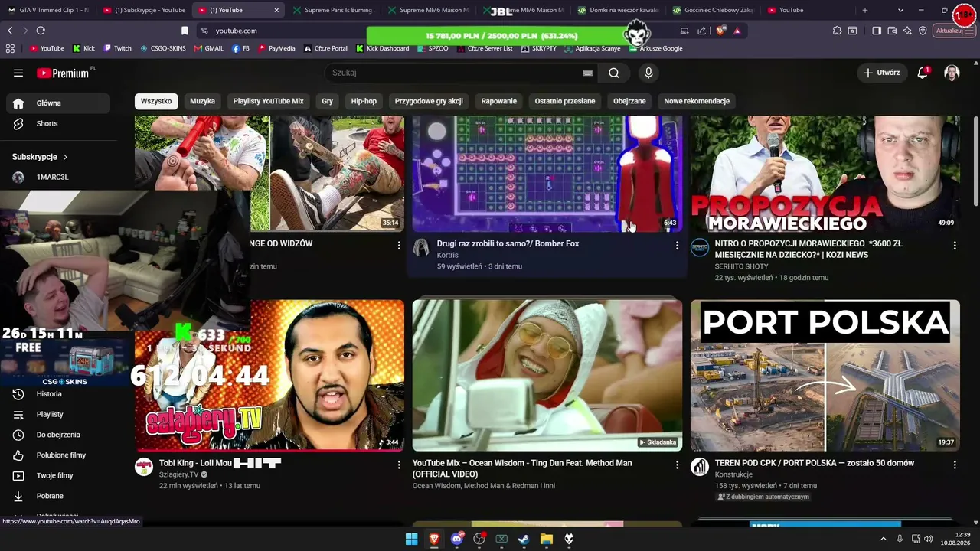
Task: Reload the page in browser toolbar
Action: pyautogui.click(x=41, y=31)
